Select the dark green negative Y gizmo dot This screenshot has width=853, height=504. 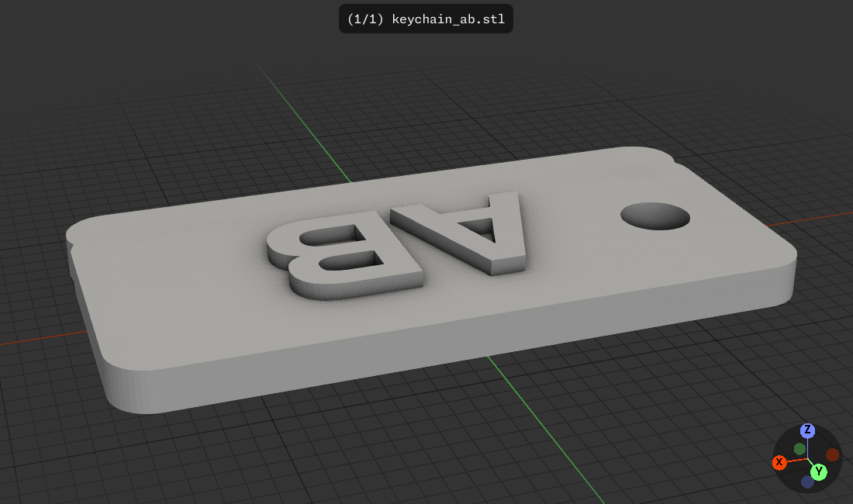[x=799, y=449]
